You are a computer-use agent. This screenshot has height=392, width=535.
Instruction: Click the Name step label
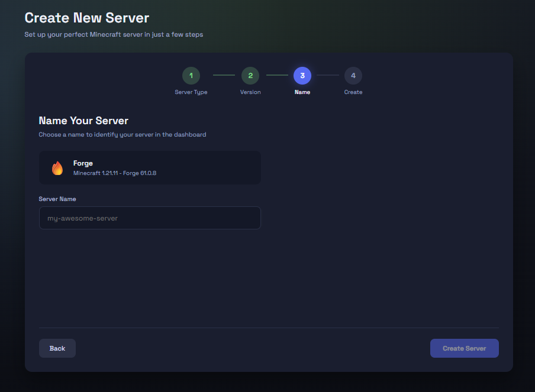302,92
